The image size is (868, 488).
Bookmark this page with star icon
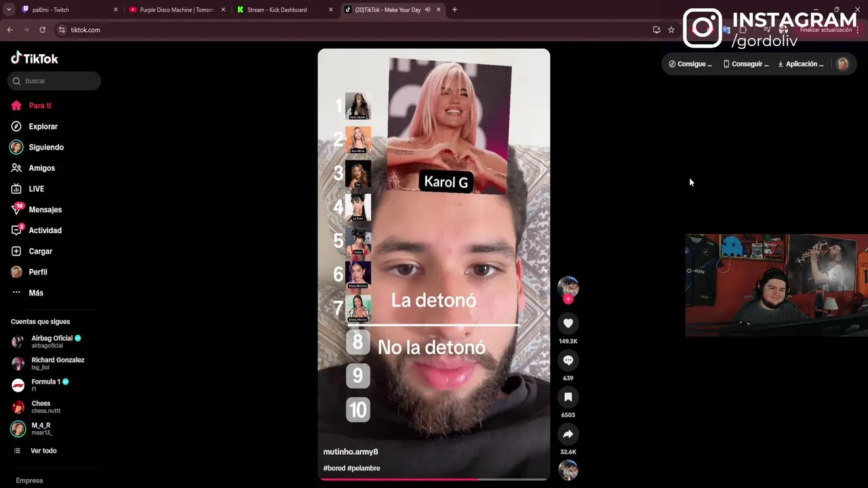(671, 30)
